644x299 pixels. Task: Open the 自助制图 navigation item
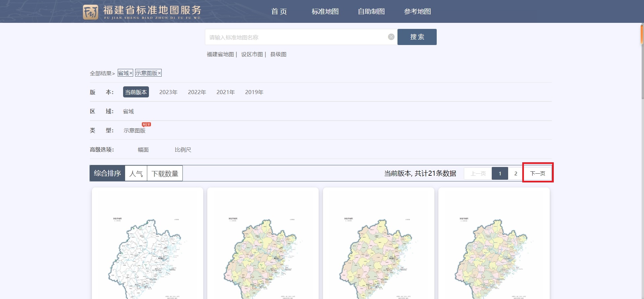pyautogui.click(x=371, y=11)
